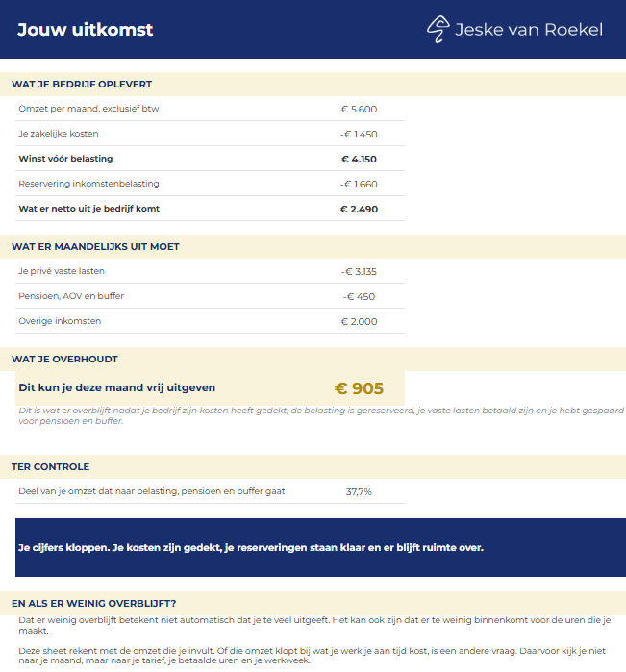The width and height of the screenshot is (626, 672).
Task: Click the Winst vóór belasting value € 4.150
Action: 359,159
